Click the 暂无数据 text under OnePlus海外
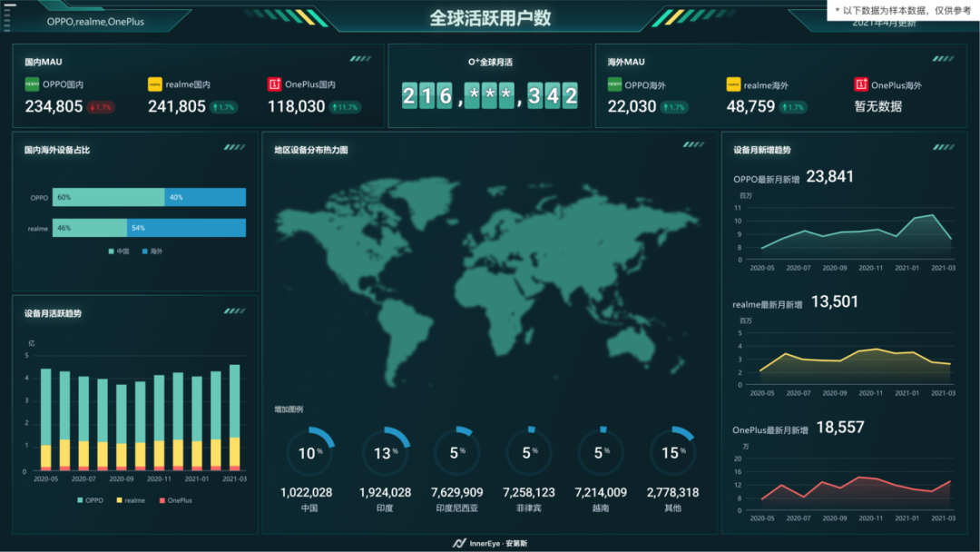The width and height of the screenshot is (980, 552). [878, 106]
